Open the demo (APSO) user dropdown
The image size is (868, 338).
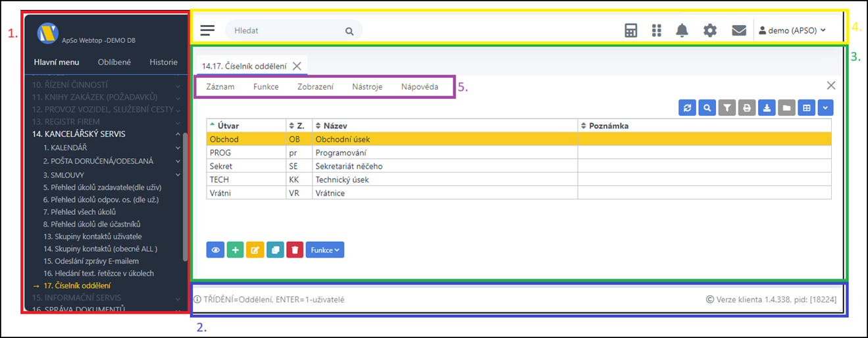tap(792, 30)
